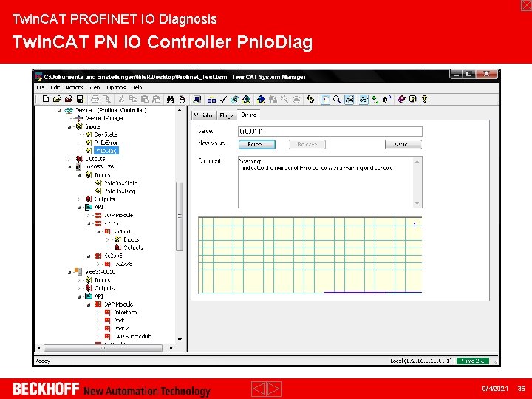Switch to the Variable tab

204,115
